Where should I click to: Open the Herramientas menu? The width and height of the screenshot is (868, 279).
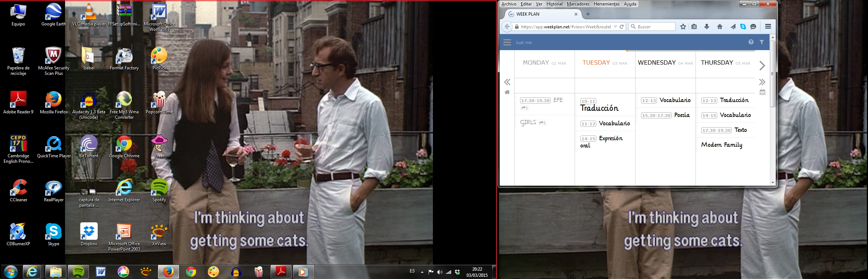[x=607, y=4]
